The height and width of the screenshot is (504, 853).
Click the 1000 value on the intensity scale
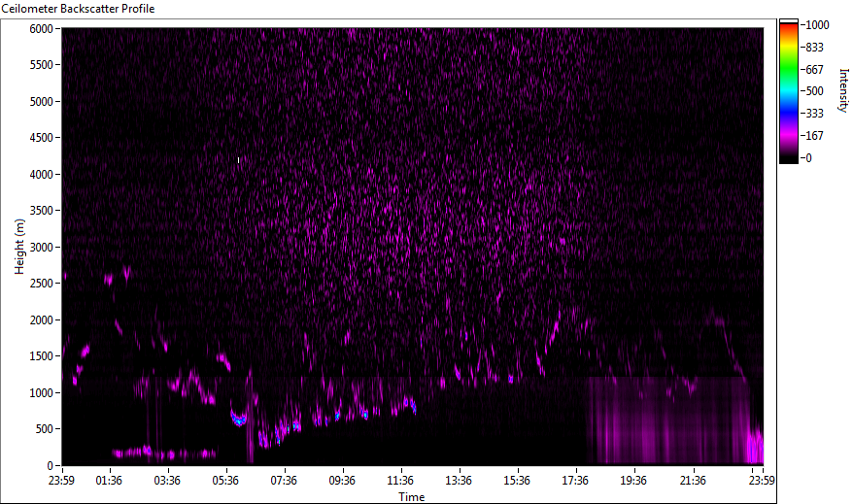tap(818, 25)
